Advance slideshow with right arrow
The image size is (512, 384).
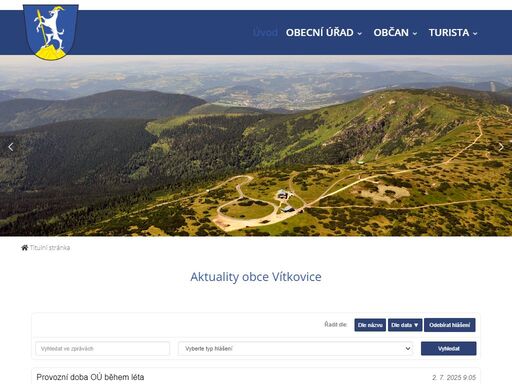tap(501, 147)
